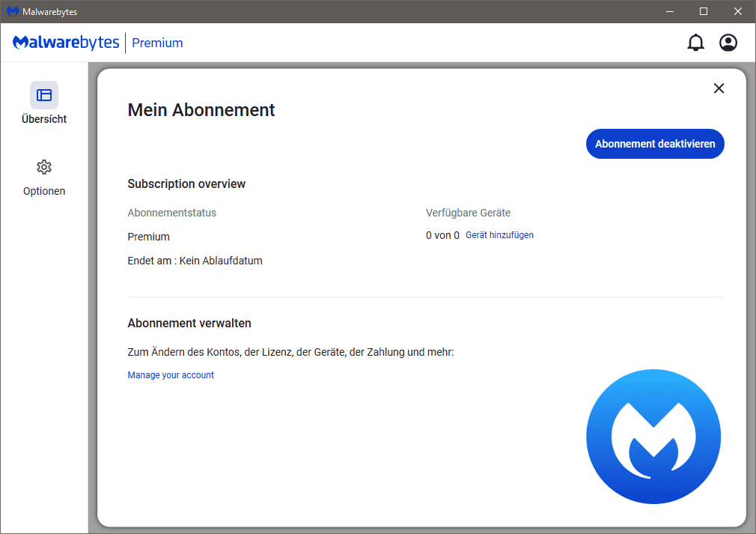Image resolution: width=756 pixels, height=534 pixels.
Task: Click the Abonnement deaktivieren button
Action: (655, 144)
